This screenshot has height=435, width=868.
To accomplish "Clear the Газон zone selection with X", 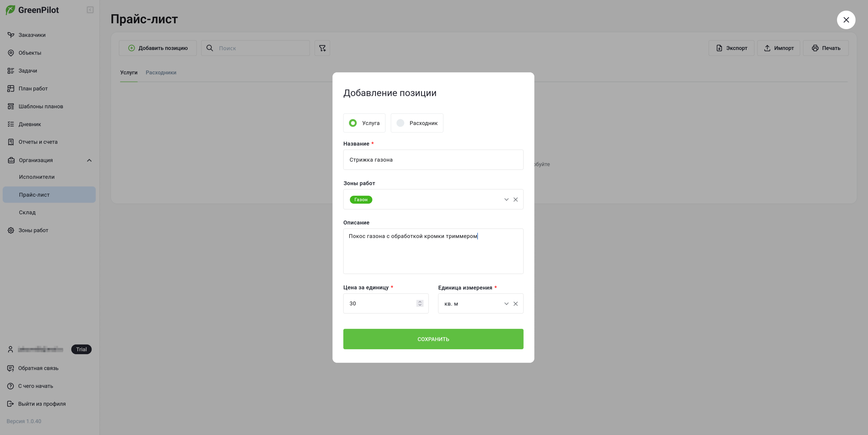I will point(516,200).
